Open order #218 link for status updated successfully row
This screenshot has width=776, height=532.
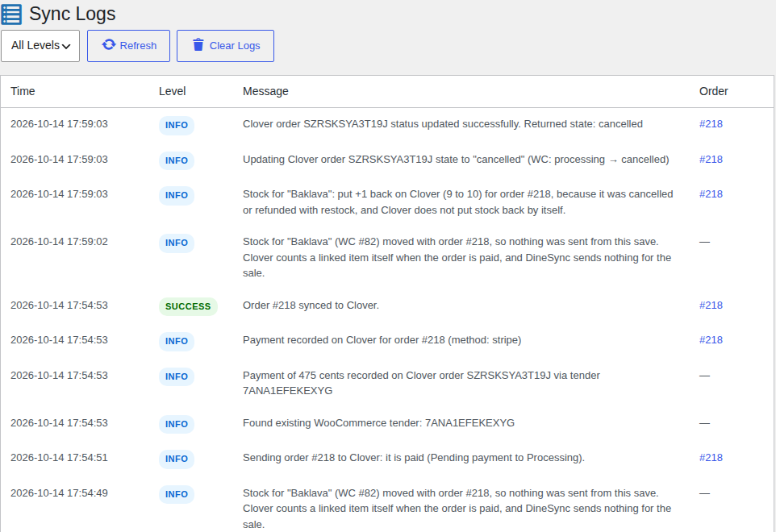[x=711, y=124]
